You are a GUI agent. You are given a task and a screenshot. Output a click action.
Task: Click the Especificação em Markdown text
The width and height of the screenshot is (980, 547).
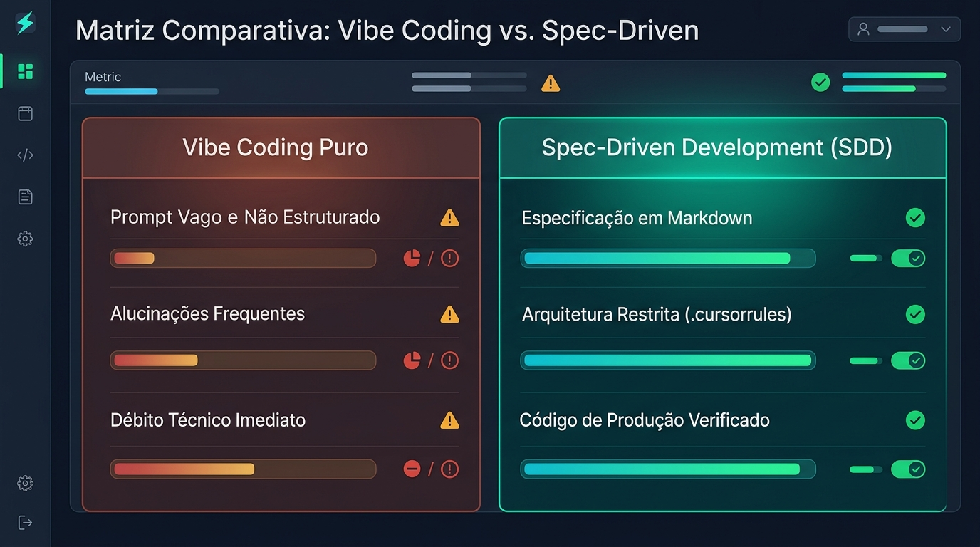point(637,218)
